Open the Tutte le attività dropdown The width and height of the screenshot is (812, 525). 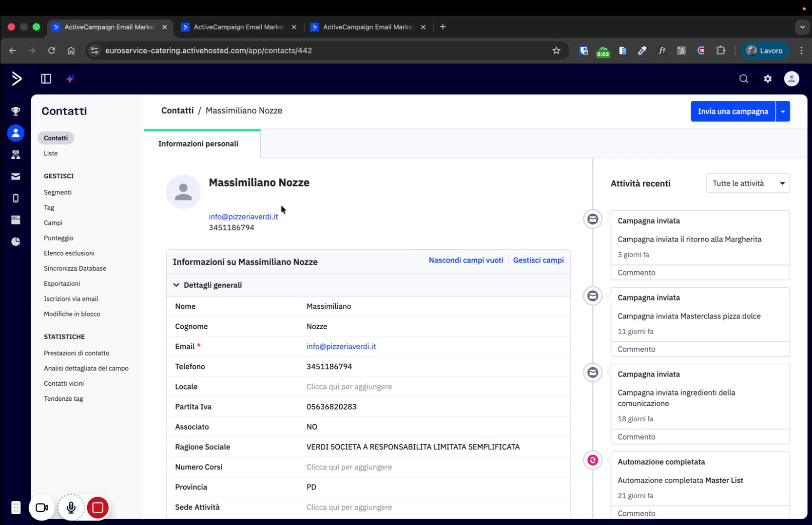(748, 184)
